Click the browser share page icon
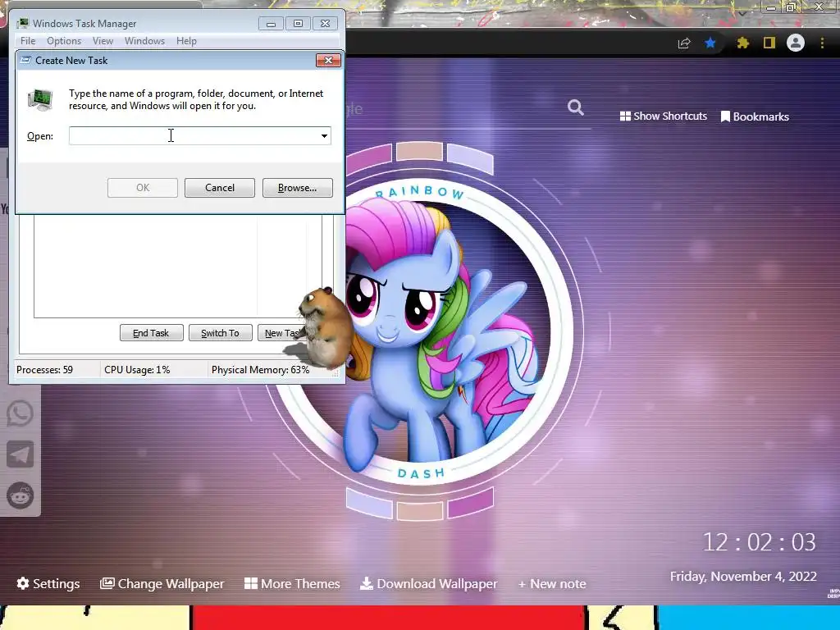 click(683, 43)
